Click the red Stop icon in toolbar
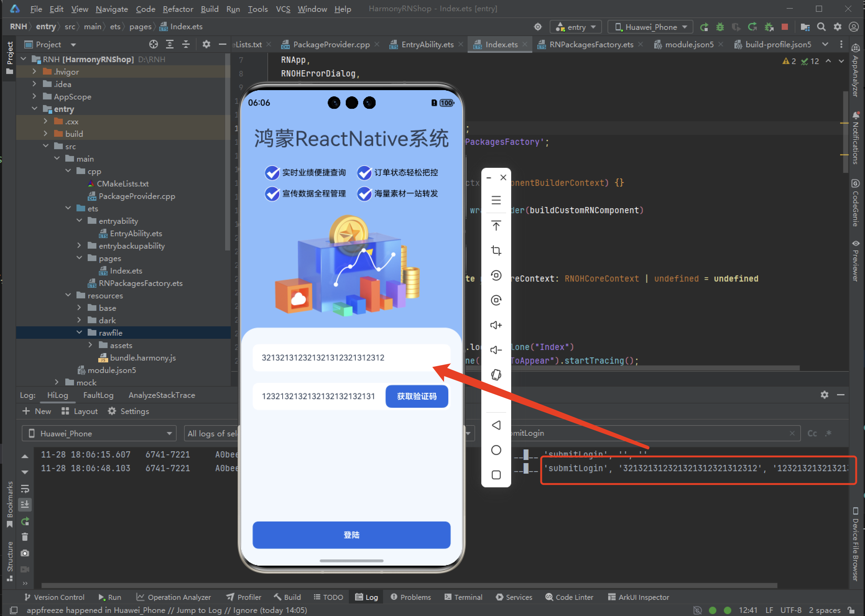This screenshot has height=616, width=865. tap(784, 27)
